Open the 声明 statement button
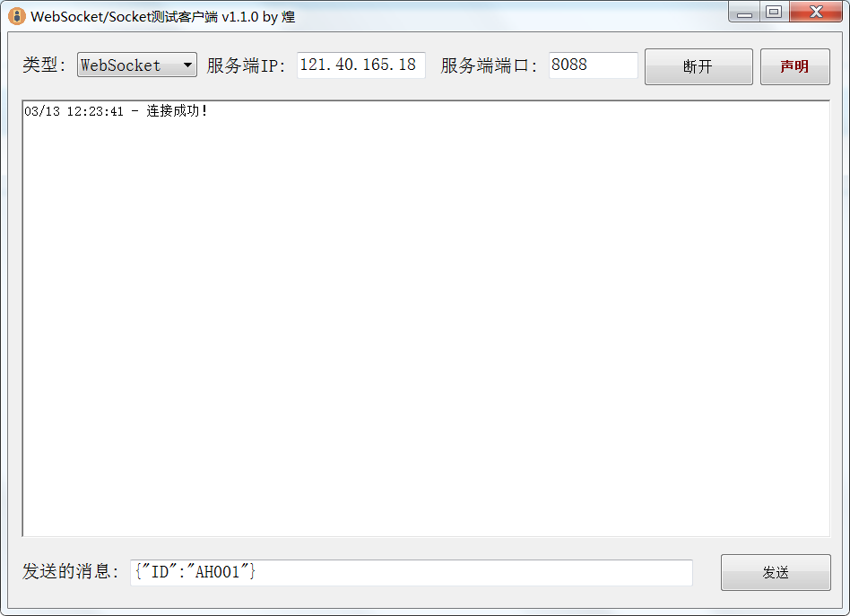 coord(794,66)
